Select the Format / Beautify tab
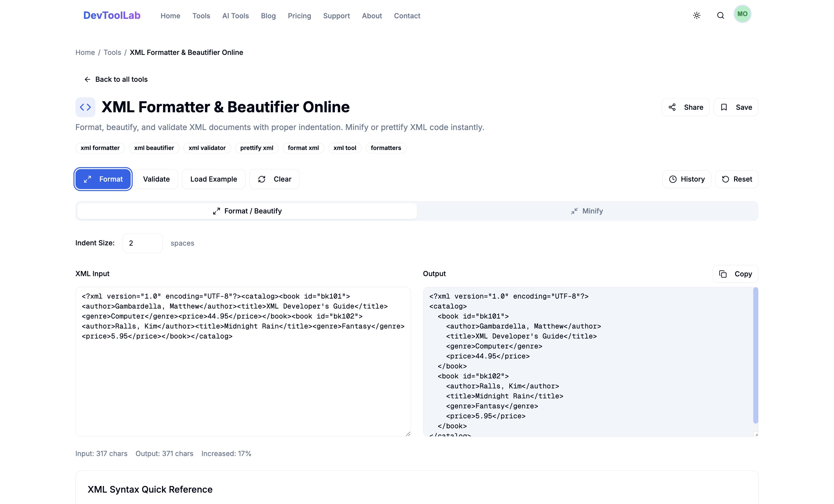Viewport: 834px width, 504px height. click(247, 211)
